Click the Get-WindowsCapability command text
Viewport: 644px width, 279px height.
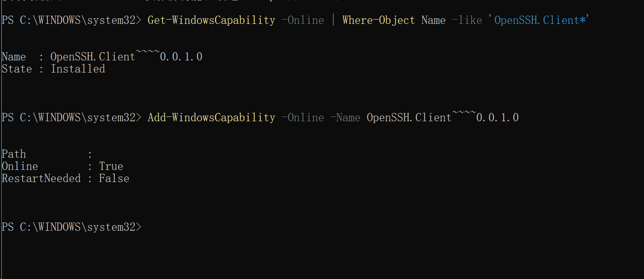click(211, 20)
